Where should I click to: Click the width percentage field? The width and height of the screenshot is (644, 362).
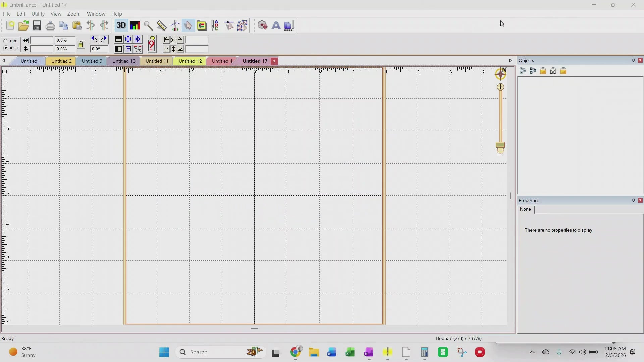65,40
